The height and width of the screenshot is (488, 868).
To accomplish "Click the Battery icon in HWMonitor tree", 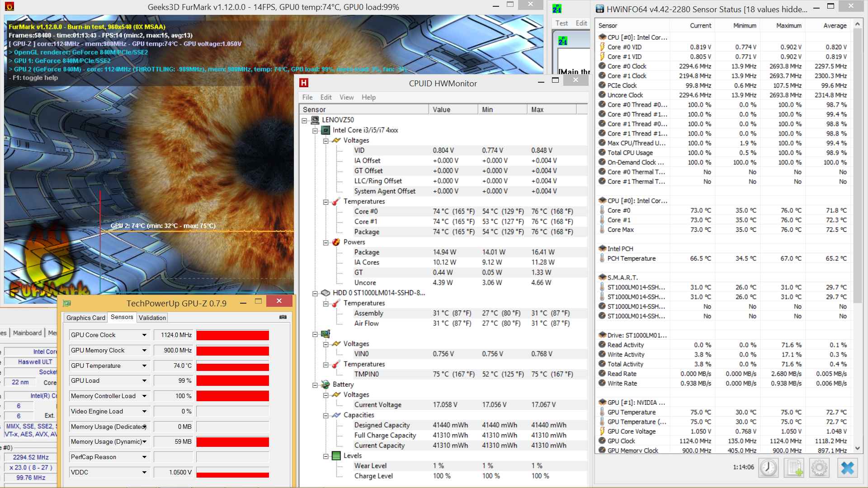I will (x=325, y=385).
